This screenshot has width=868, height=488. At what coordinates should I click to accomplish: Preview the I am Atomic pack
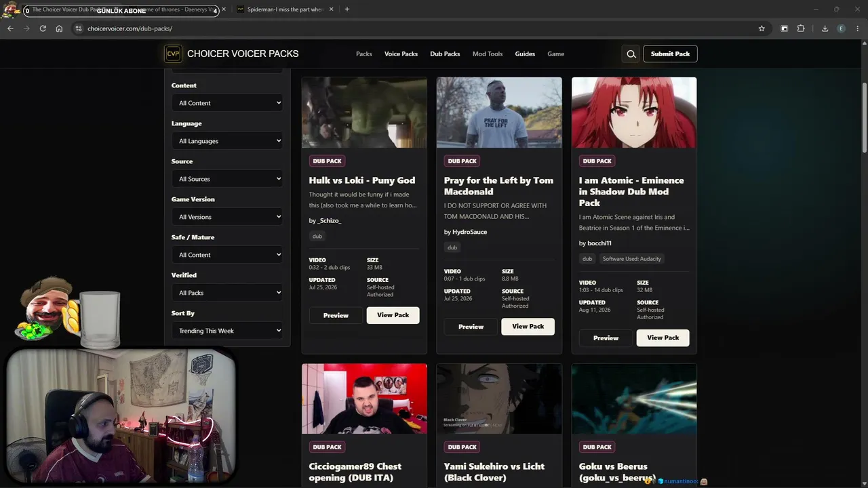coord(606,338)
